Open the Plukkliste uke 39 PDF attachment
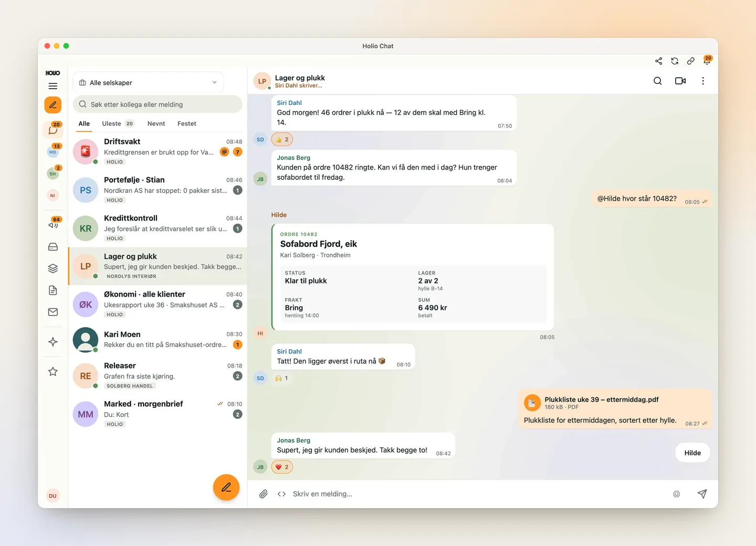This screenshot has width=756, height=546. coord(601,403)
